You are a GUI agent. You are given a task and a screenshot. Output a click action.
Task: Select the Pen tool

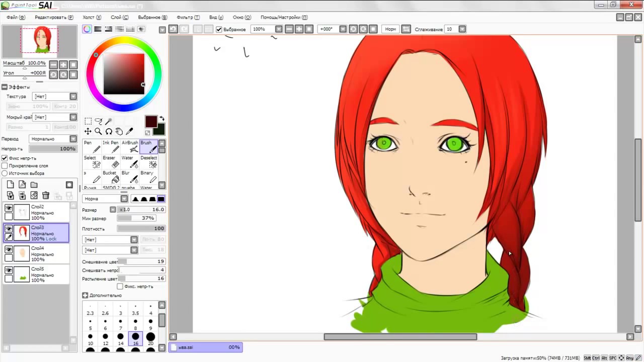[x=92, y=146]
